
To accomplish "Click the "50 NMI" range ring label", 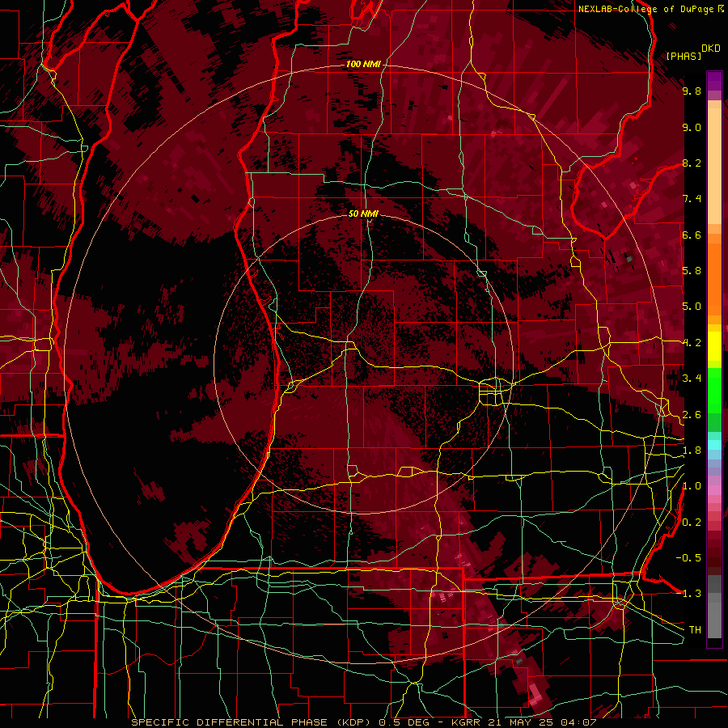I will pos(363,214).
